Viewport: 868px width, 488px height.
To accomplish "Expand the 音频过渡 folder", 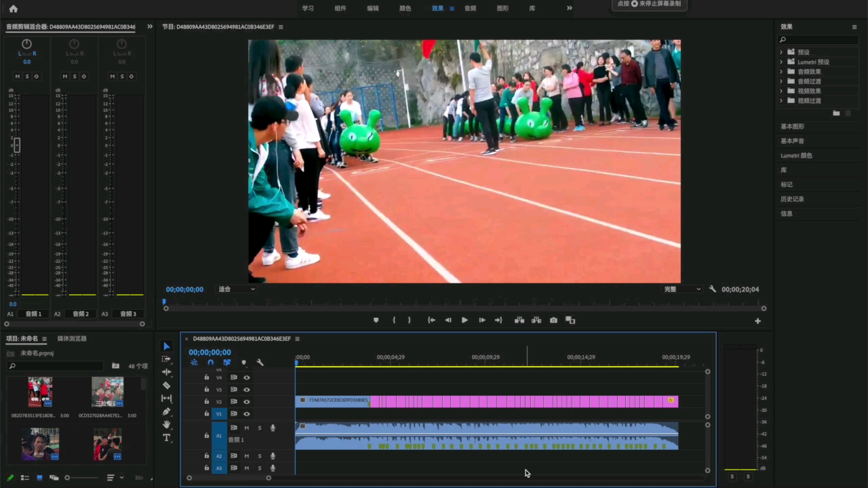I will [x=781, y=81].
